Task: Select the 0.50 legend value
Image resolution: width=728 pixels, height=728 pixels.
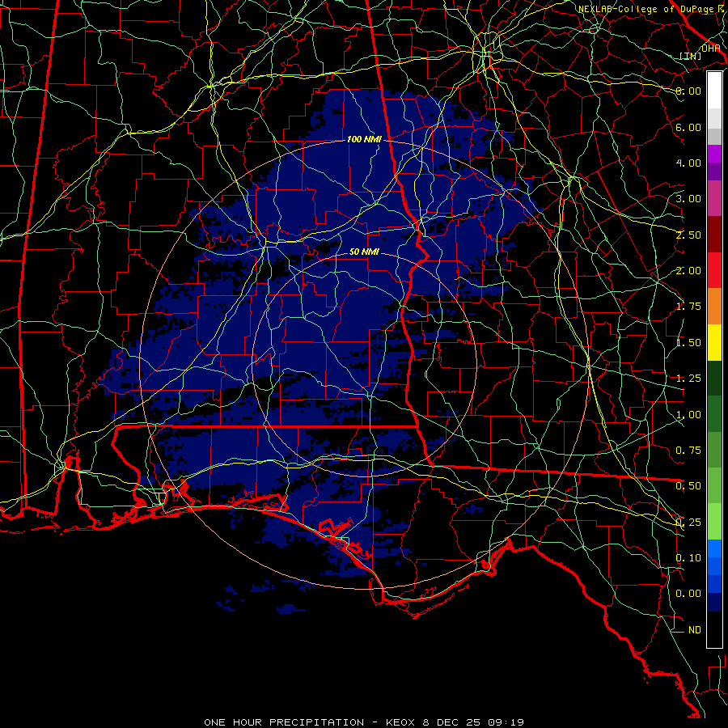Action: (x=688, y=486)
